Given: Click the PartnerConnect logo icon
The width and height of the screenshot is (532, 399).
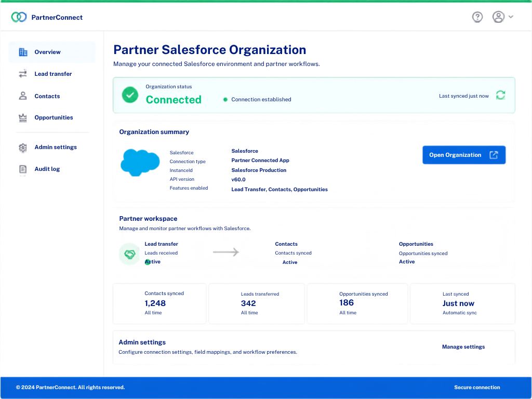Looking at the screenshot, I should point(19,17).
